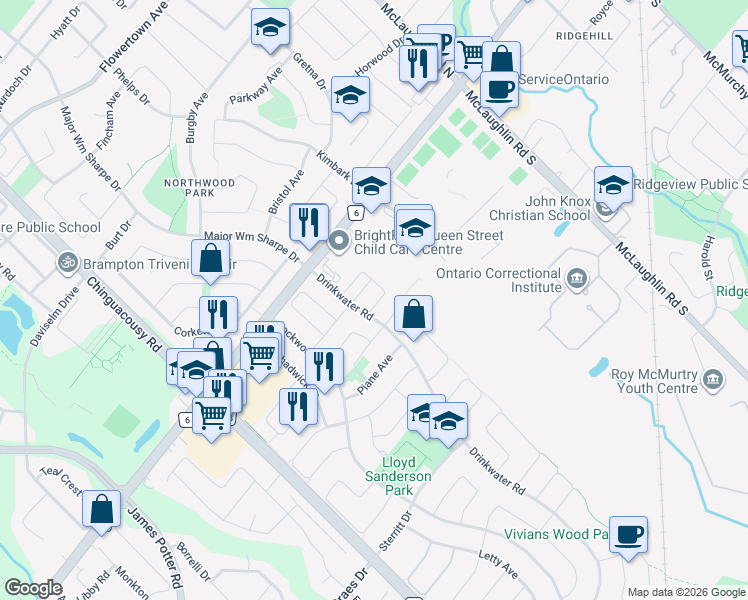Select the Ridgehill neighbourhood label

click(x=584, y=36)
